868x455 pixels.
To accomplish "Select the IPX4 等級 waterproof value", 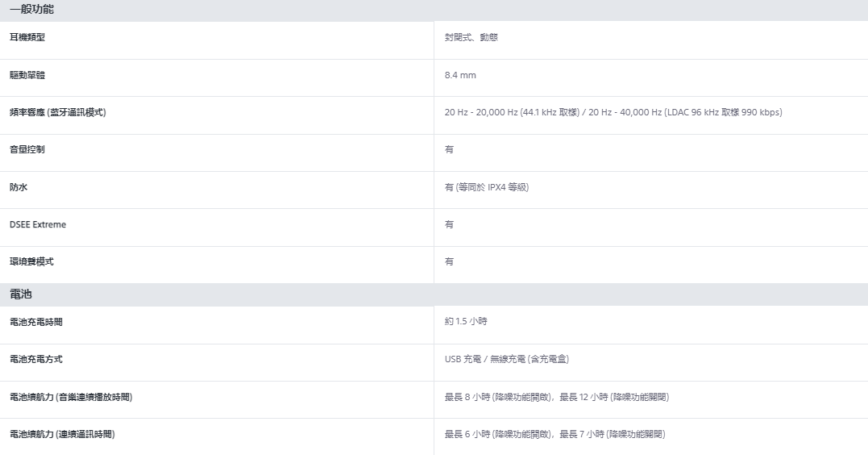I will pyautogui.click(x=486, y=187).
